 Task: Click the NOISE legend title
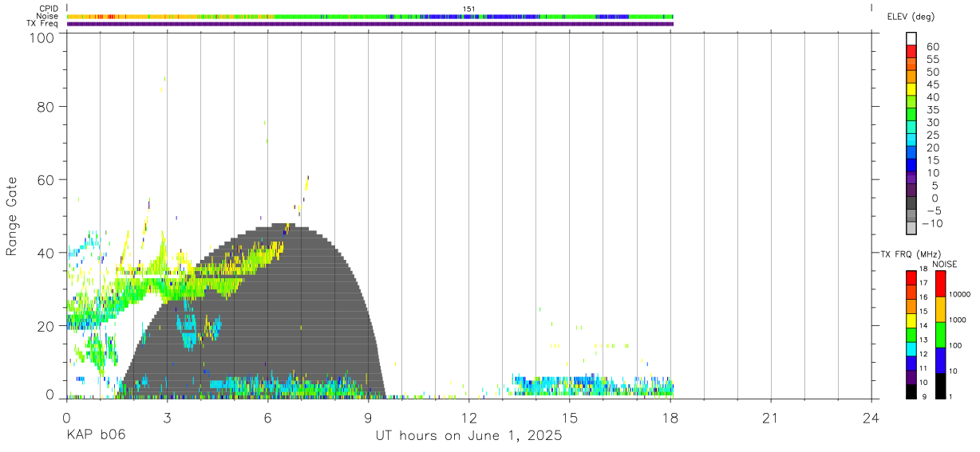(x=945, y=264)
